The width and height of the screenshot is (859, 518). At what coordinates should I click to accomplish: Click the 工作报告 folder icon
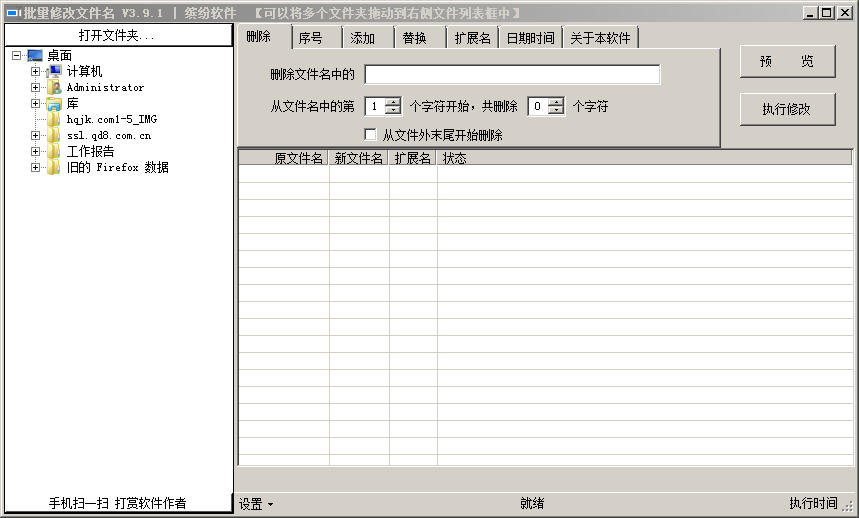tap(54, 152)
